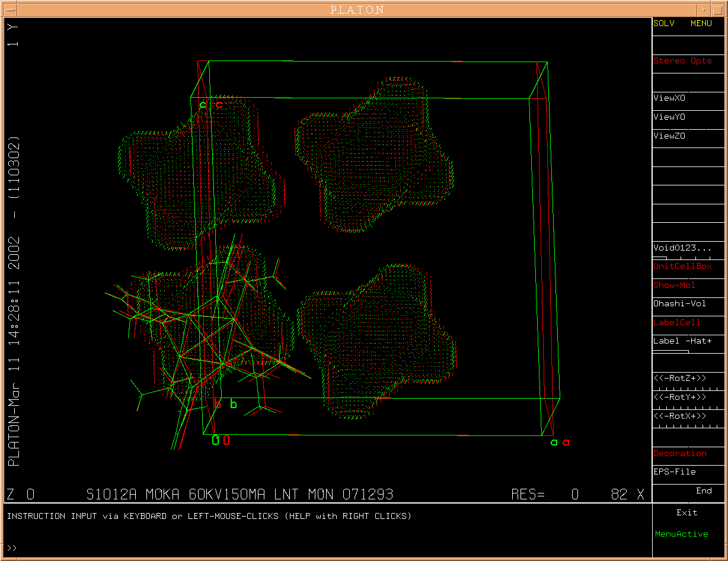The height and width of the screenshot is (561, 728).
Task: Click Exit to quit PLATON
Action: click(687, 513)
